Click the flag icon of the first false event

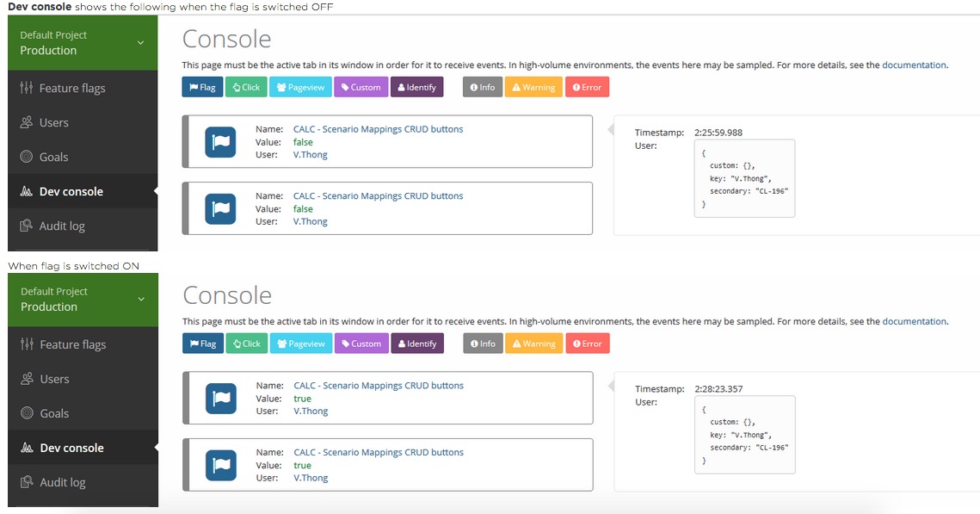[x=221, y=142]
